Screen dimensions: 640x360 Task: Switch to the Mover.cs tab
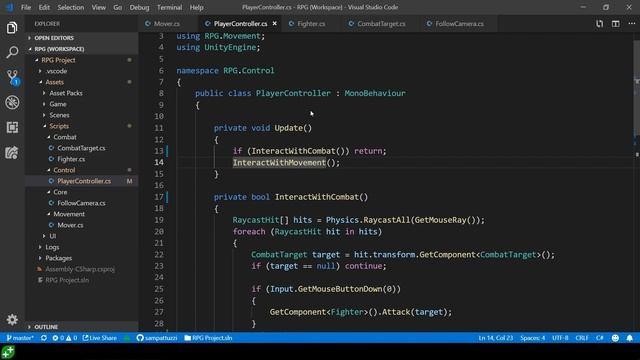[x=167, y=24]
